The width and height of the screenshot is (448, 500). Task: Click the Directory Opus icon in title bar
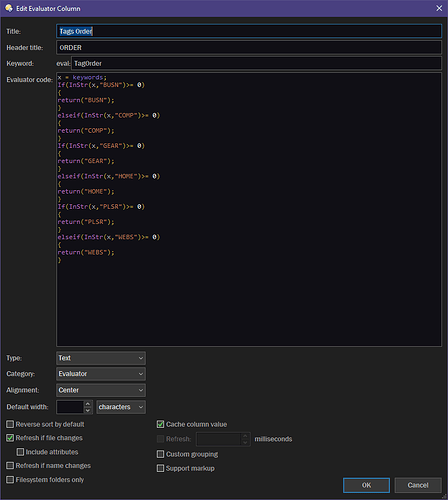(9, 8)
